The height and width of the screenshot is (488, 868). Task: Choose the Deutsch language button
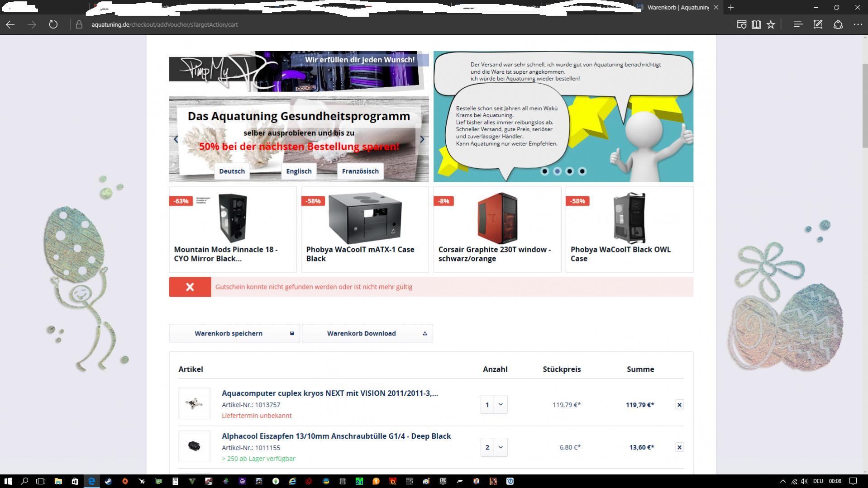[x=232, y=171]
